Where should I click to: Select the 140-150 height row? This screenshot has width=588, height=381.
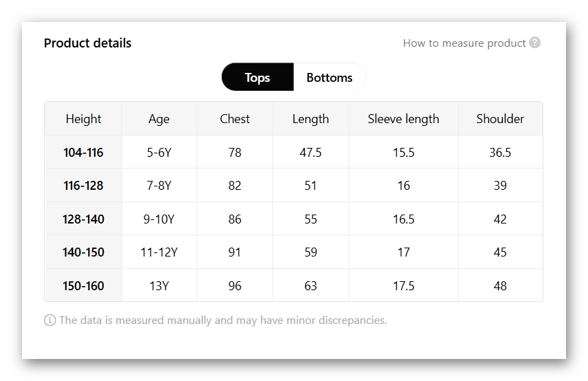pyautogui.click(x=83, y=252)
